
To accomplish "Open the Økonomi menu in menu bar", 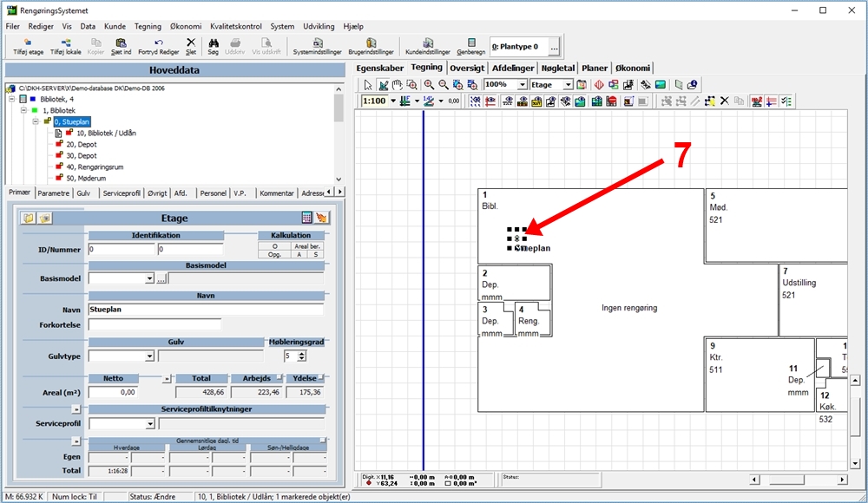I will (186, 26).
